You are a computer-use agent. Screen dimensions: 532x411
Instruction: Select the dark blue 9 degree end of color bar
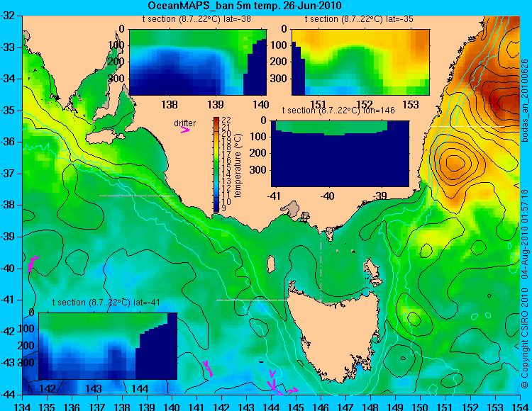coord(216,209)
